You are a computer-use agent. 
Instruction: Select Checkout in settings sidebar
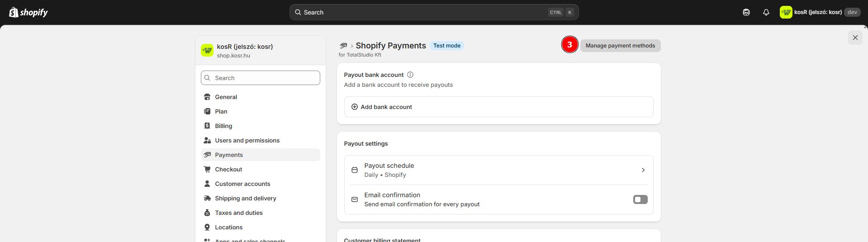[228, 169]
